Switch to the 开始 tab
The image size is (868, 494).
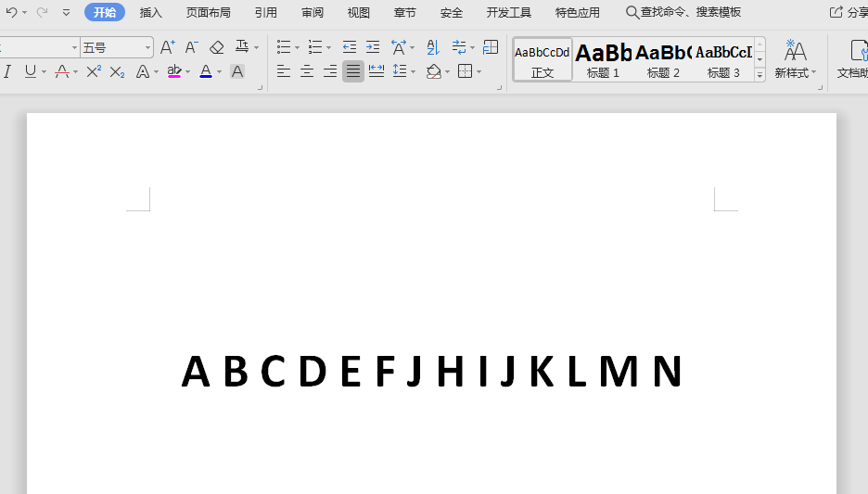pos(105,12)
